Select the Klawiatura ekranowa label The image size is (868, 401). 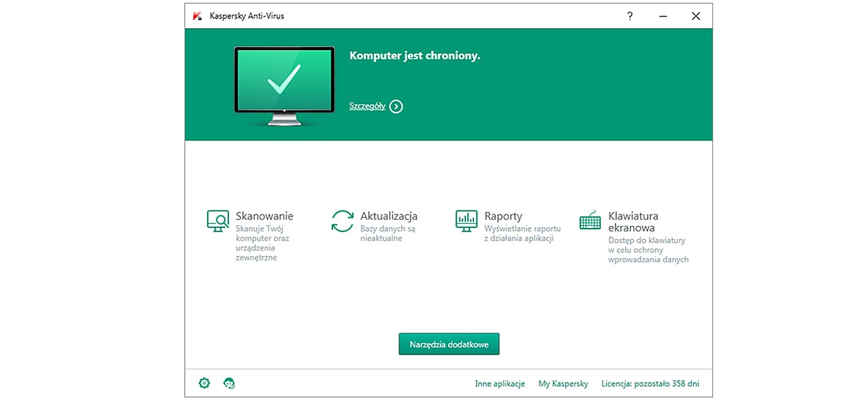pos(633,222)
